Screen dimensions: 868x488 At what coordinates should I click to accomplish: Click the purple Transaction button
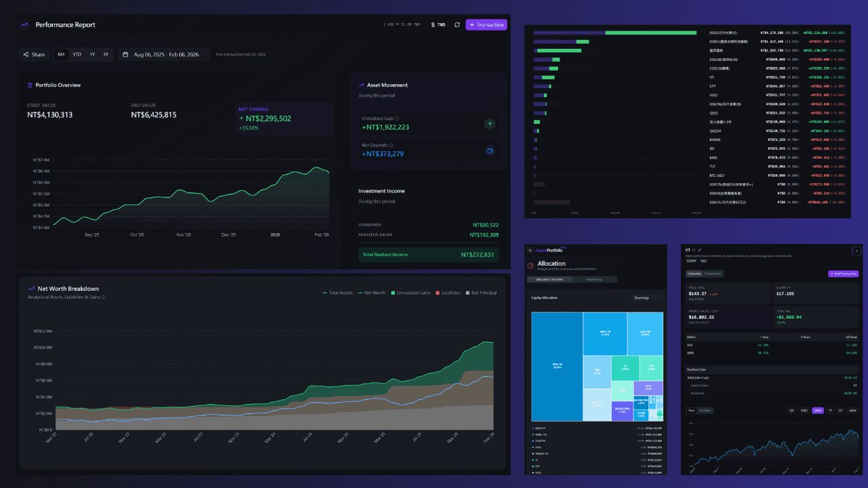click(x=486, y=25)
